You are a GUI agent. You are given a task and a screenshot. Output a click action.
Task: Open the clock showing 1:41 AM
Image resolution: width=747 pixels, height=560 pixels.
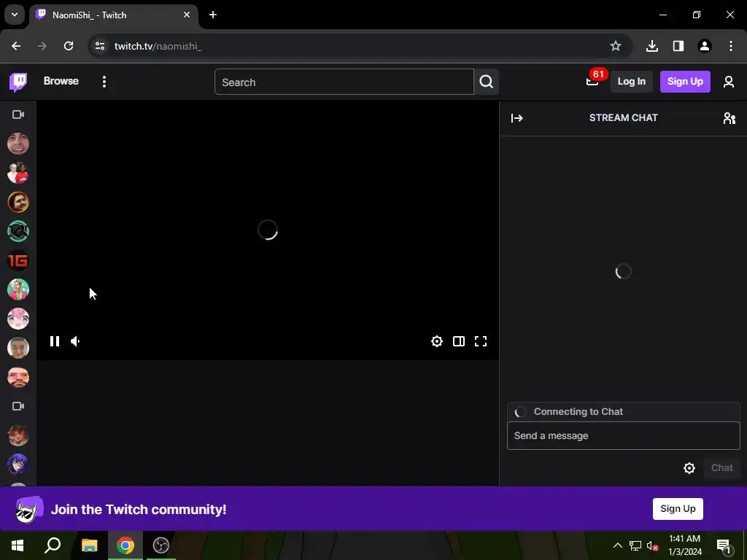[684, 545]
